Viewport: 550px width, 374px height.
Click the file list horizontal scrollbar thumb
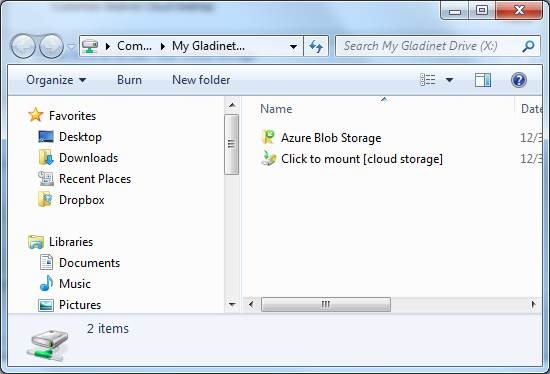click(x=326, y=304)
